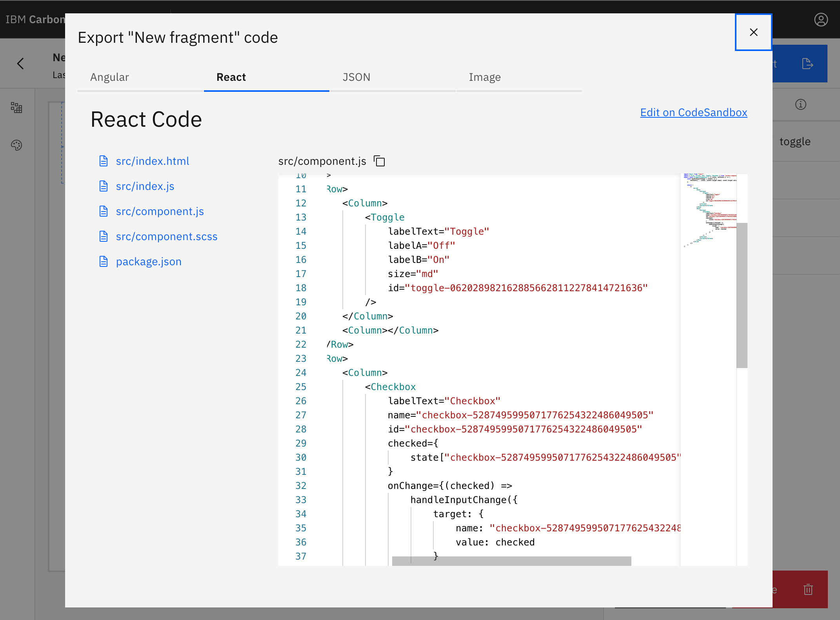Open the src/component.js file

click(x=160, y=211)
